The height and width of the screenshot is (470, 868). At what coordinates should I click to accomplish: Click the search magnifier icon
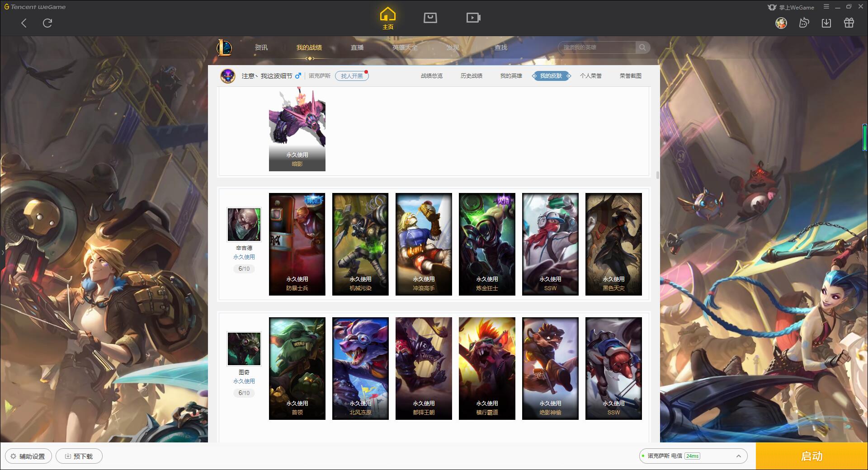coord(642,47)
